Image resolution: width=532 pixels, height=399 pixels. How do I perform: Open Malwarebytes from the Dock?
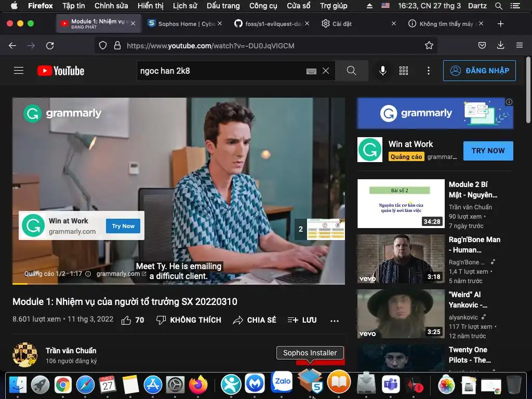click(x=255, y=384)
